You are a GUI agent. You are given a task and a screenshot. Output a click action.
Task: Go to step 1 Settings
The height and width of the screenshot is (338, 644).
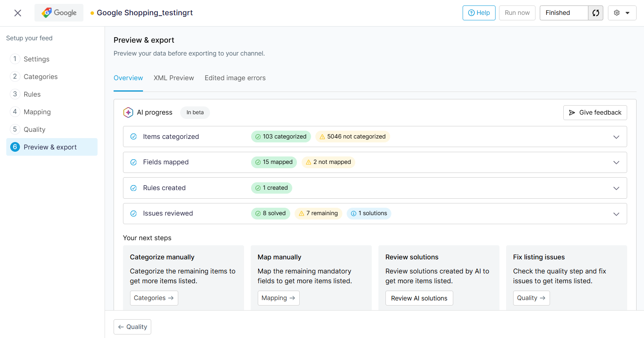pos(52,59)
